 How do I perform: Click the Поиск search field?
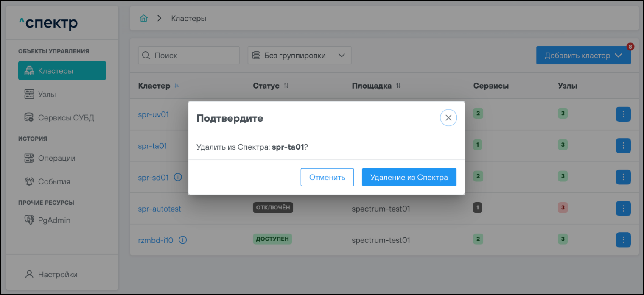189,56
